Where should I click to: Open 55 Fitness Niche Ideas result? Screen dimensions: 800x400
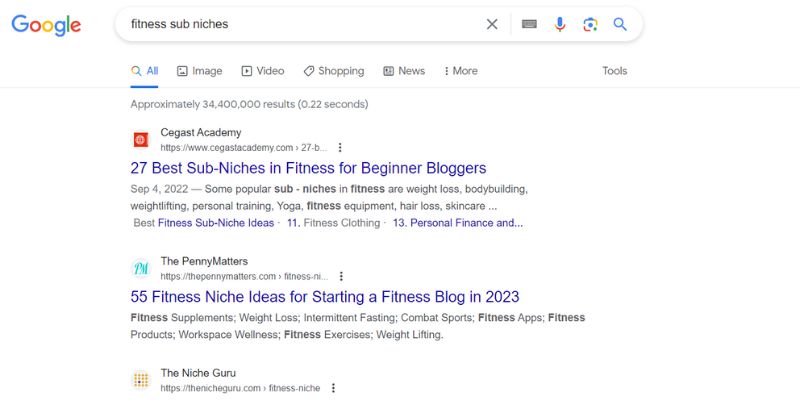[325, 296]
